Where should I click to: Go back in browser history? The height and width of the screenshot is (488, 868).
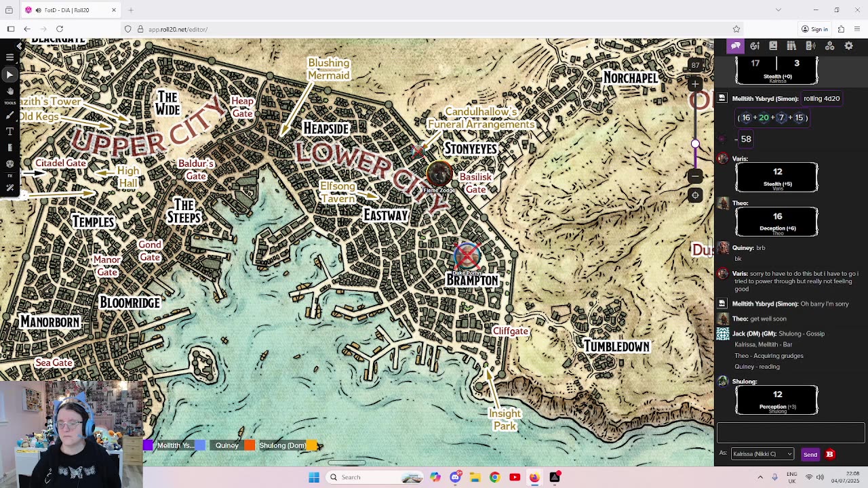tap(27, 29)
